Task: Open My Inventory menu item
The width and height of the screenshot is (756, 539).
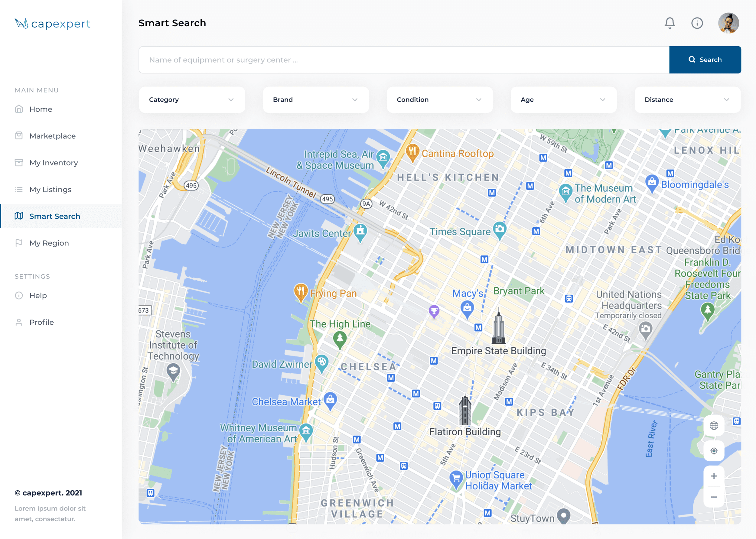Action: 54,163
